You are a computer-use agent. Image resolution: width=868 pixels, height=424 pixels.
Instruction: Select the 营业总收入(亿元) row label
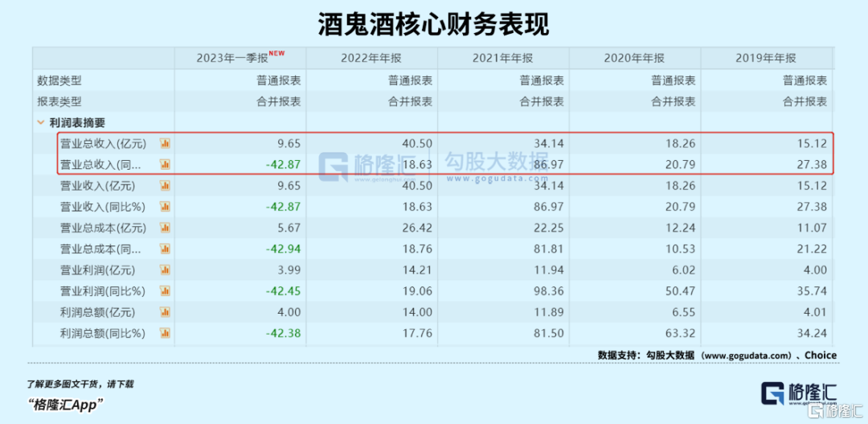click(103, 143)
